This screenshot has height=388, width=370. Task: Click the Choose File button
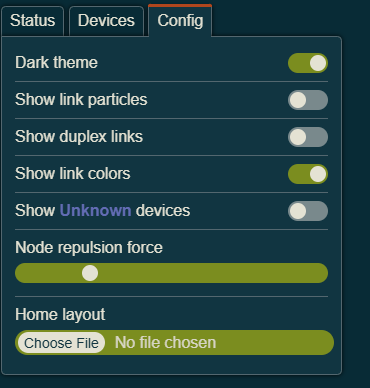61,343
